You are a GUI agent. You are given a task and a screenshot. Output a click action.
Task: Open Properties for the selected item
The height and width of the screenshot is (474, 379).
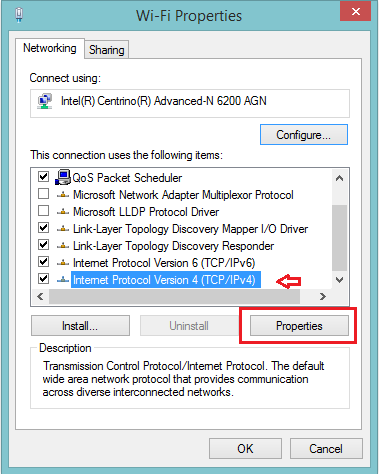pos(299,326)
